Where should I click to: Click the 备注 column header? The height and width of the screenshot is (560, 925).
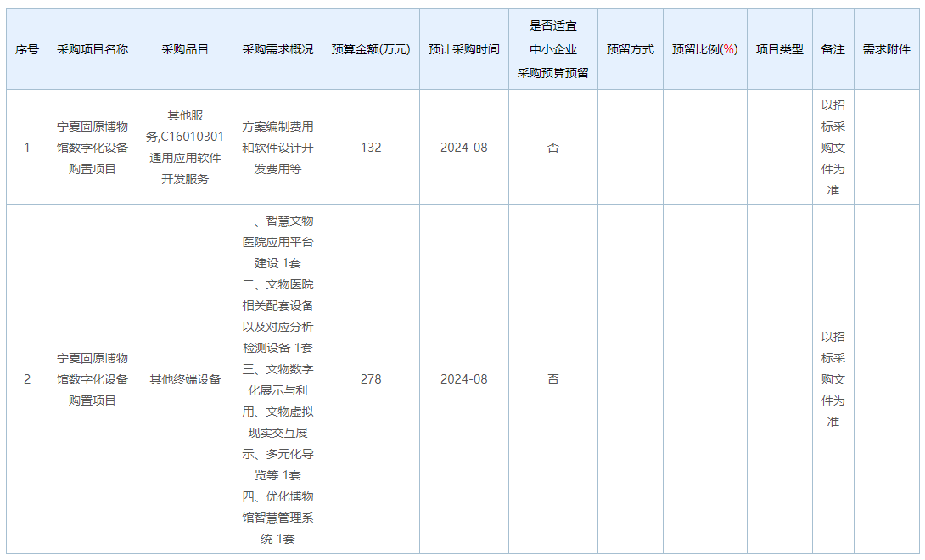tap(833, 49)
